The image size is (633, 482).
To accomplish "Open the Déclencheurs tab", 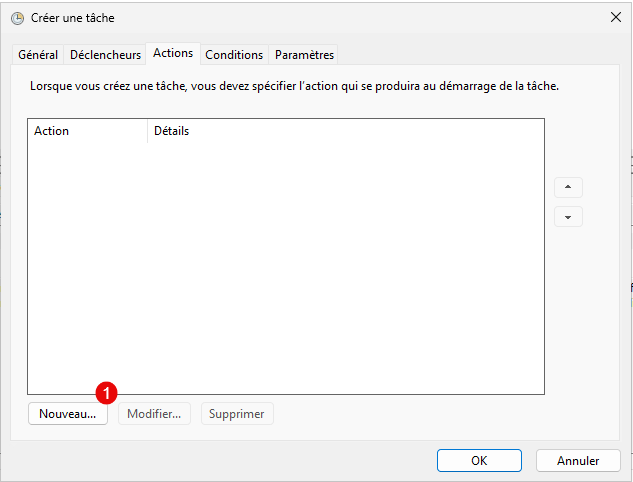I will tap(105, 55).
